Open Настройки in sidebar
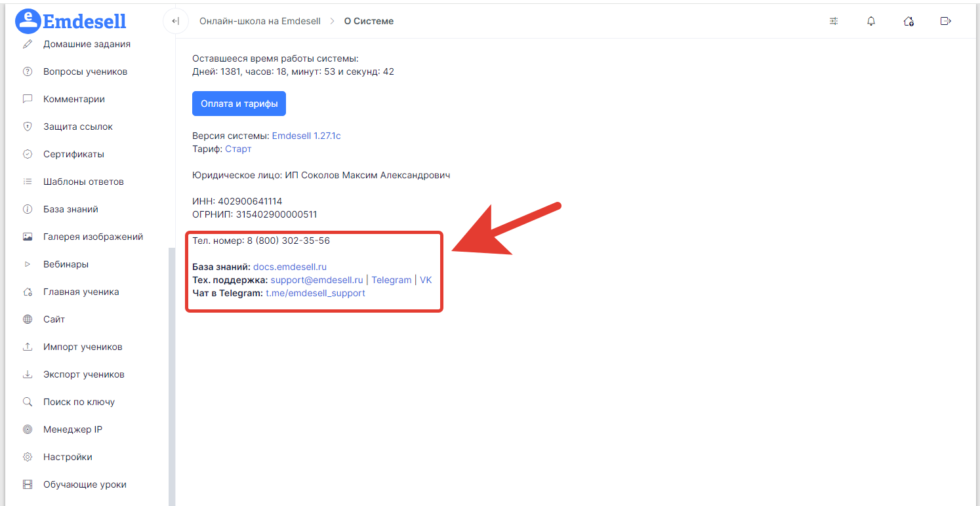Screen dimensions: 980x506 pyautogui.click(x=68, y=457)
